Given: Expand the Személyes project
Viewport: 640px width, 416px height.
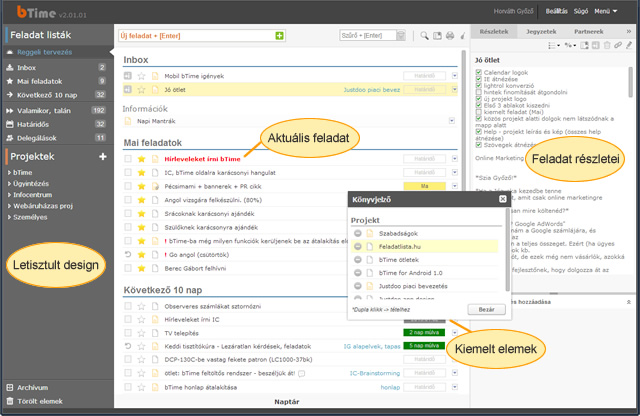Looking at the screenshot, I should click(9, 217).
